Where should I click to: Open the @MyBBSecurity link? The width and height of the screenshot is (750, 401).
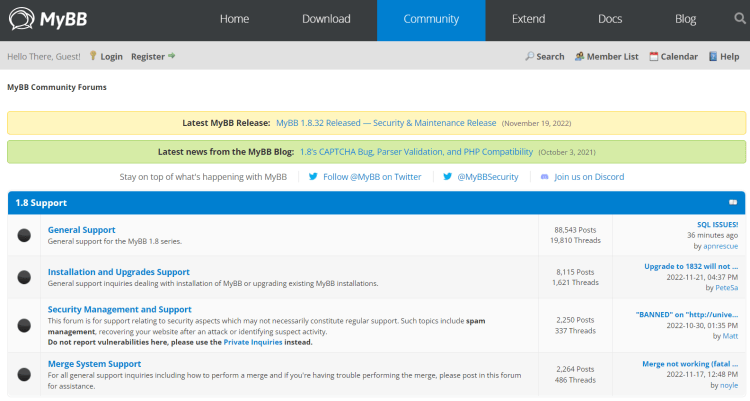pyautogui.click(x=488, y=177)
